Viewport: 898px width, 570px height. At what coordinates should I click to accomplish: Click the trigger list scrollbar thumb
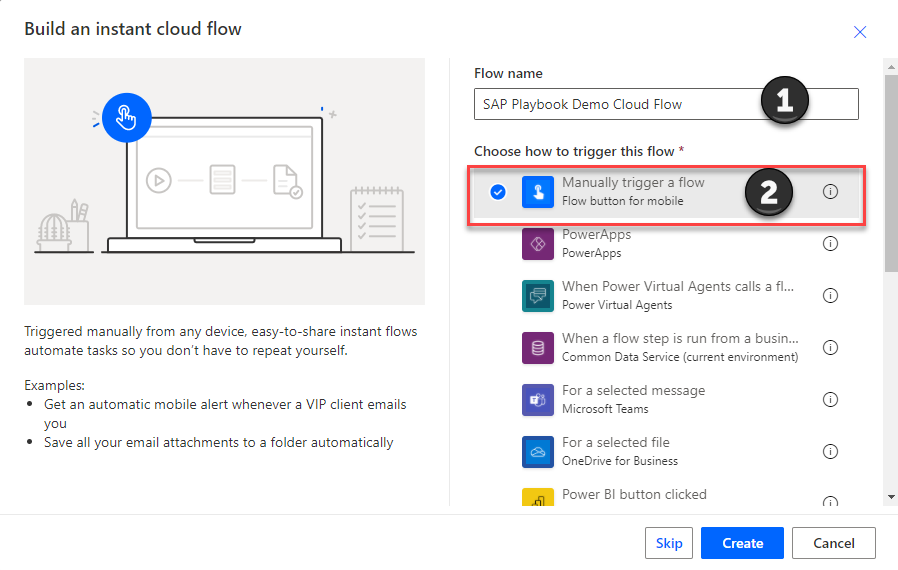891,173
